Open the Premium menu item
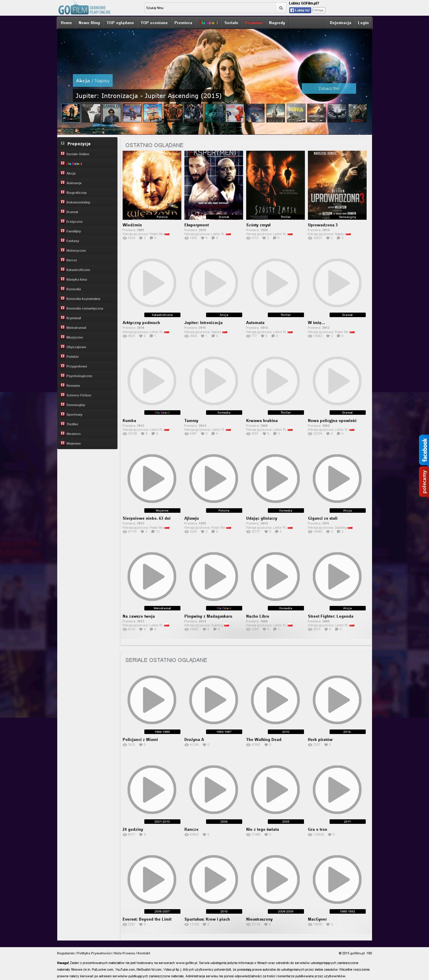The image size is (429, 980). pyautogui.click(x=253, y=23)
